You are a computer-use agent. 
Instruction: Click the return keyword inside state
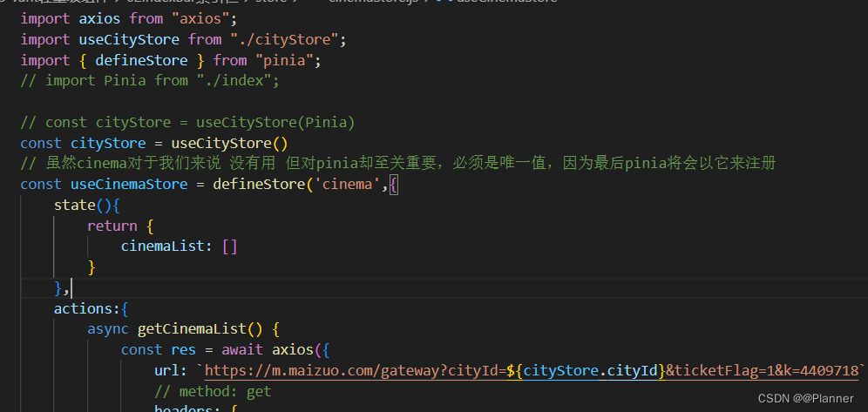pyautogui.click(x=112, y=226)
